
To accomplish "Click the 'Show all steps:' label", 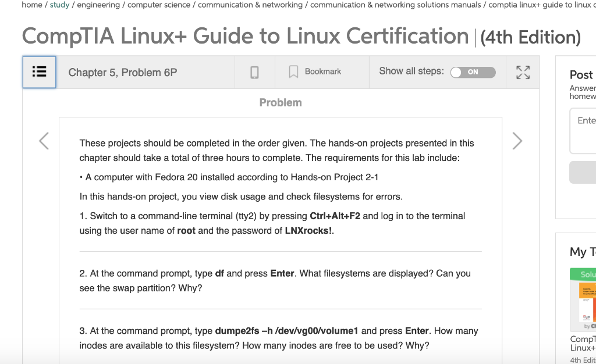I will pyautogui.click(x=411, y=71).
